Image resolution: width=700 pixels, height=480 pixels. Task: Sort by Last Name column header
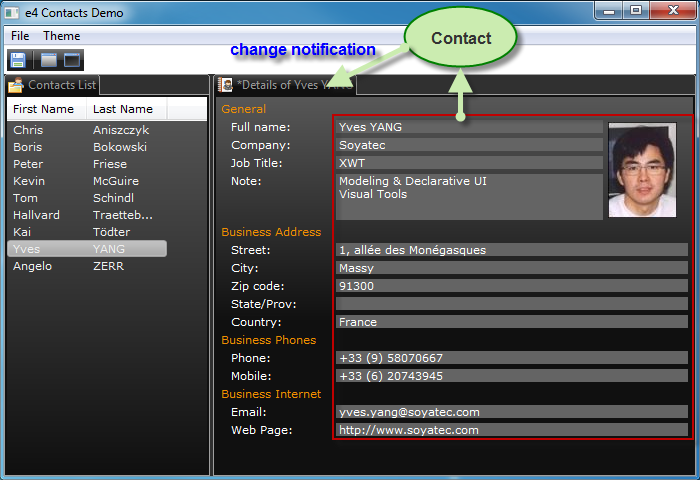(122, 109)
